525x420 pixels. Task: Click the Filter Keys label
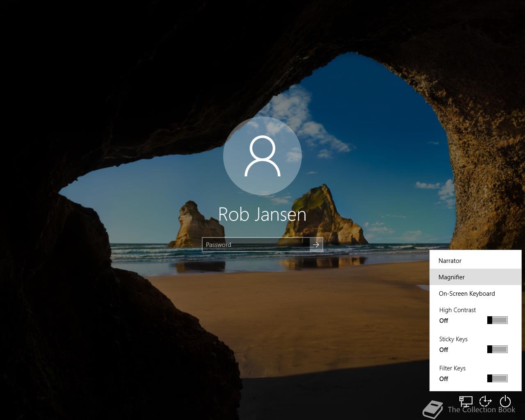tap(452, 368)
